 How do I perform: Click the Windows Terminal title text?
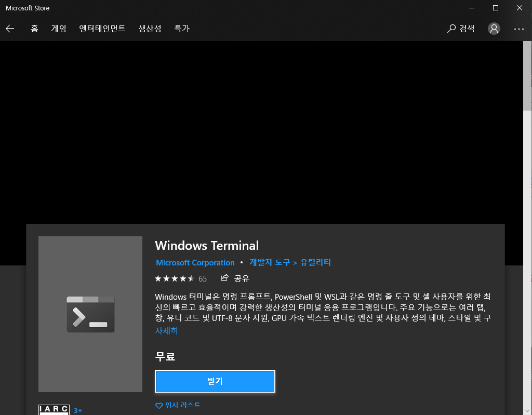[x=207, y=245]
